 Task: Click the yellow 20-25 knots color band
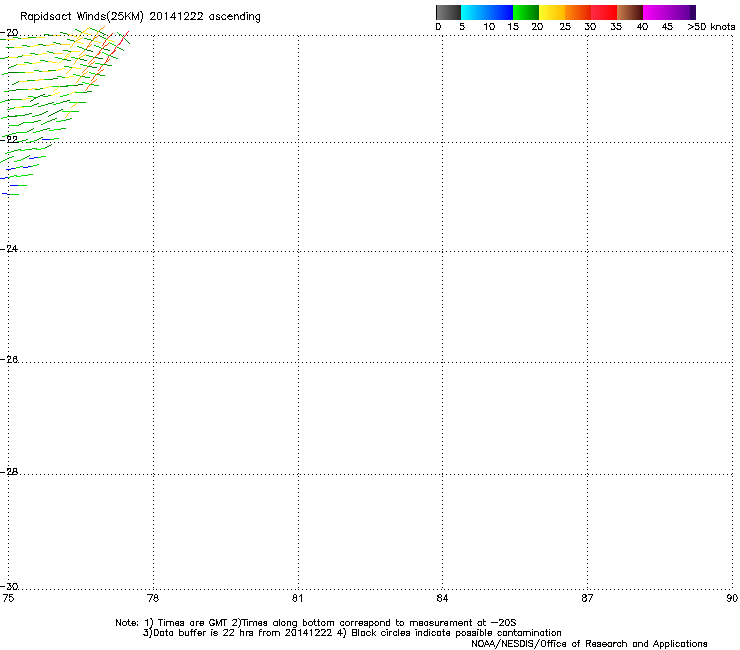click(552, 12)
